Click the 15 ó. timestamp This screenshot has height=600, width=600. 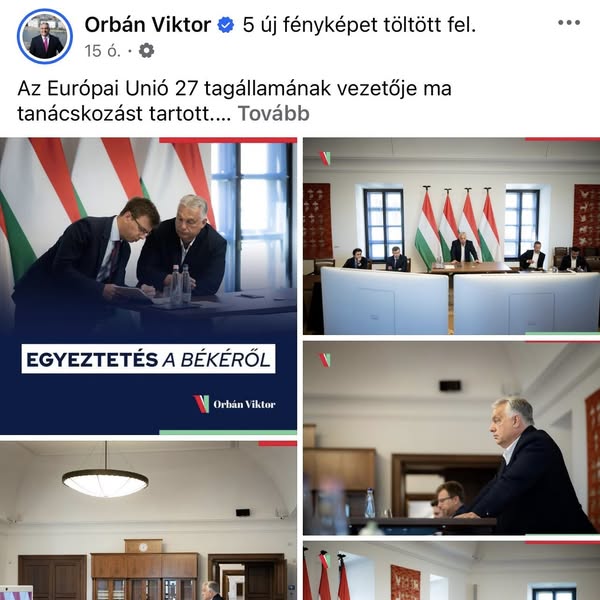(103, 51)
